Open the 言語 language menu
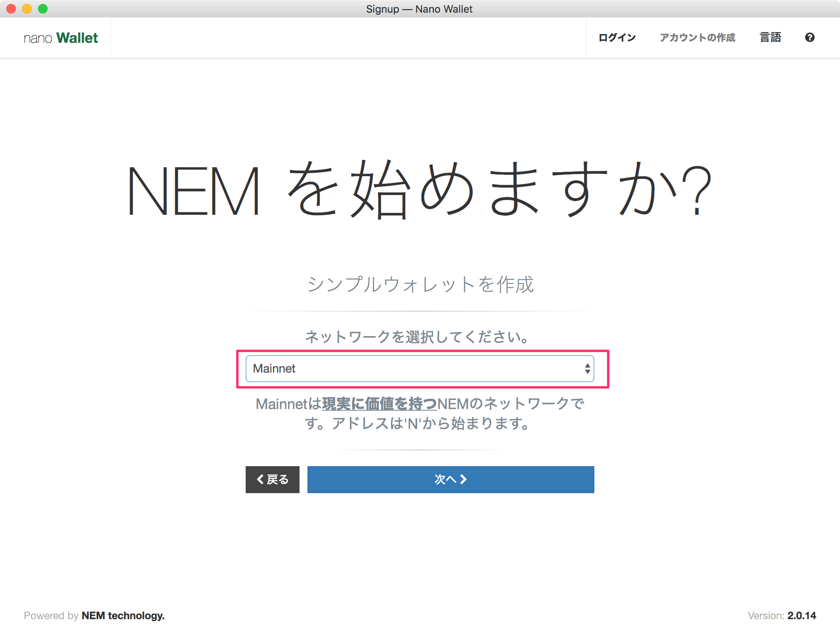Viewport: 840px width, 639px height. coord(770,38)
